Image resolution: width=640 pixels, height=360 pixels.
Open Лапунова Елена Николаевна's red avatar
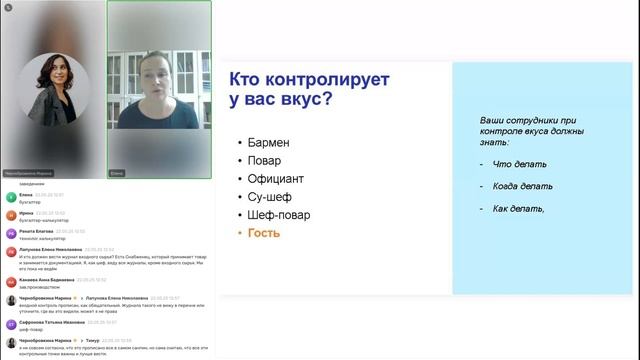11,252
